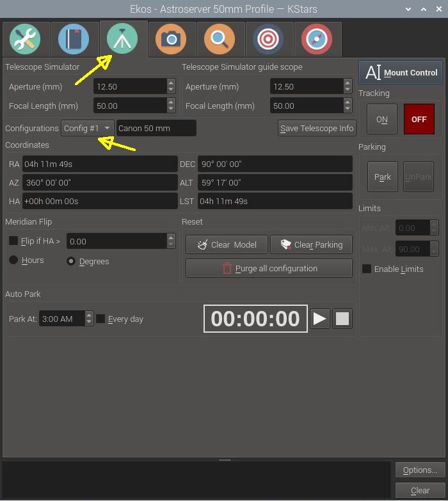This screenshot has width=448, height=501.
Task: Click the ALT coordinate field
Action: coord(275,182)
